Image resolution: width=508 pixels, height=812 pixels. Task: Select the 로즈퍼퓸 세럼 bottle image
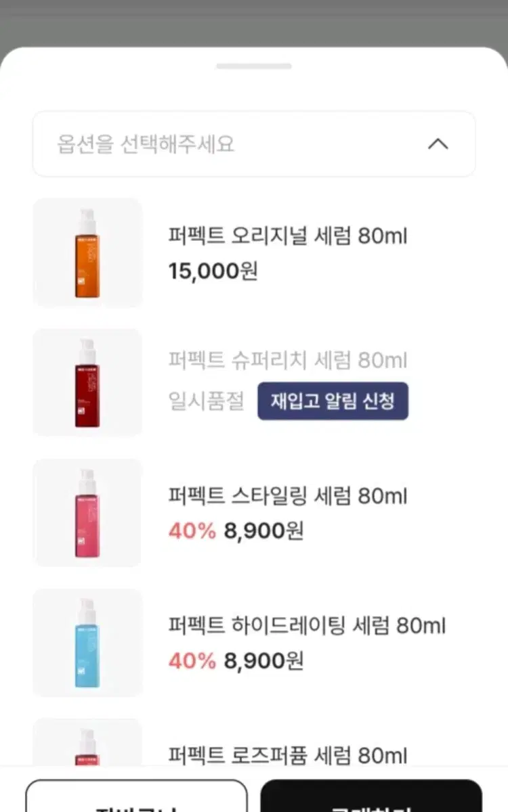(87, 742)
